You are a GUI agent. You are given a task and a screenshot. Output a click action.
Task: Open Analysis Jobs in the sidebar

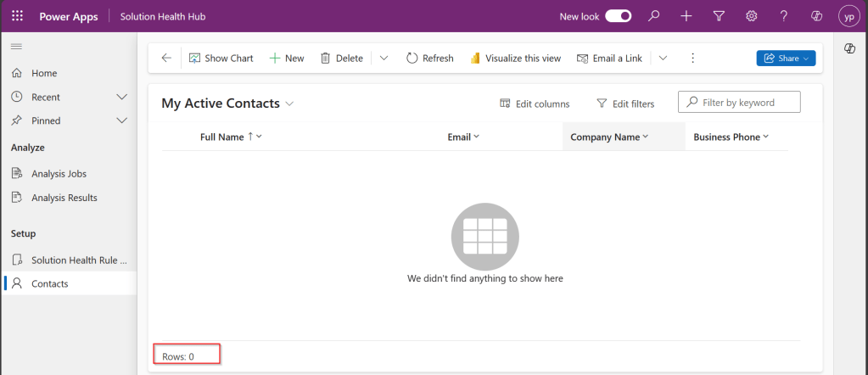point(59,174)
